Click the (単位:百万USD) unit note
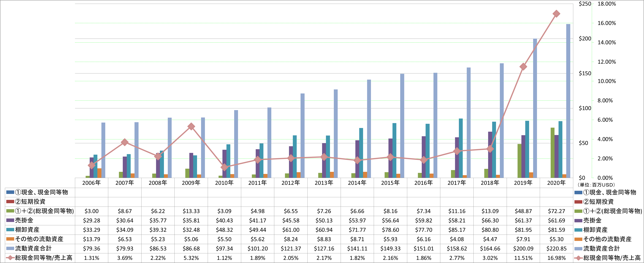Image resolution: width=644 pixels, height=263 pixels. tap(596, 185)
